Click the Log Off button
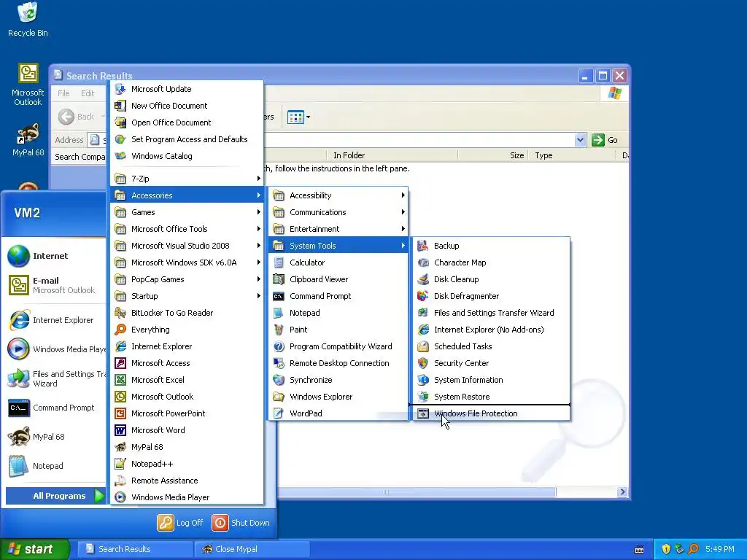The width and height of the screenshot is (747, 560). point(181,523)
